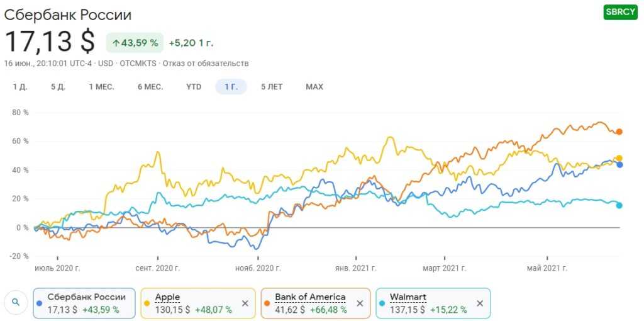
Task: Click the teal Walmart legend dot
Action: pos(382,303)
